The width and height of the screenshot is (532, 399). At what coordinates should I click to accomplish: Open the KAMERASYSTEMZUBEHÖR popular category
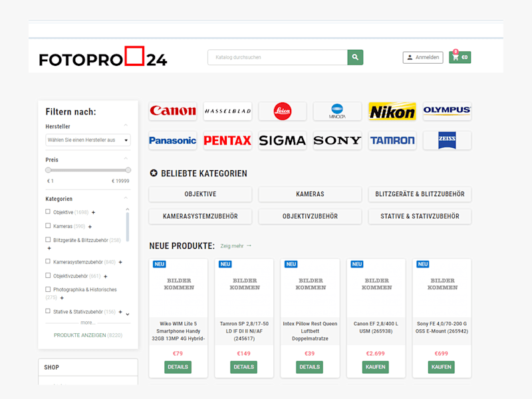click(x=200, y=217)
